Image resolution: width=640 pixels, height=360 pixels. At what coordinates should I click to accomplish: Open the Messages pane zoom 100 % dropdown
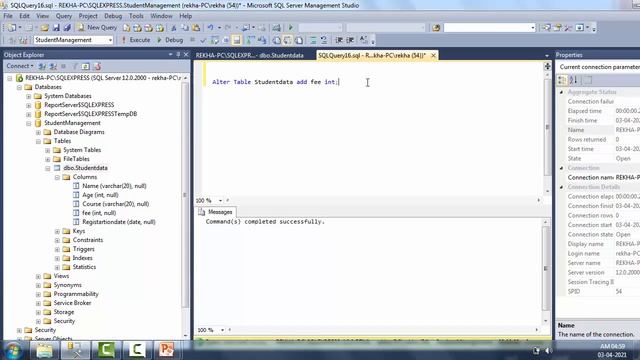coord(222,330)
